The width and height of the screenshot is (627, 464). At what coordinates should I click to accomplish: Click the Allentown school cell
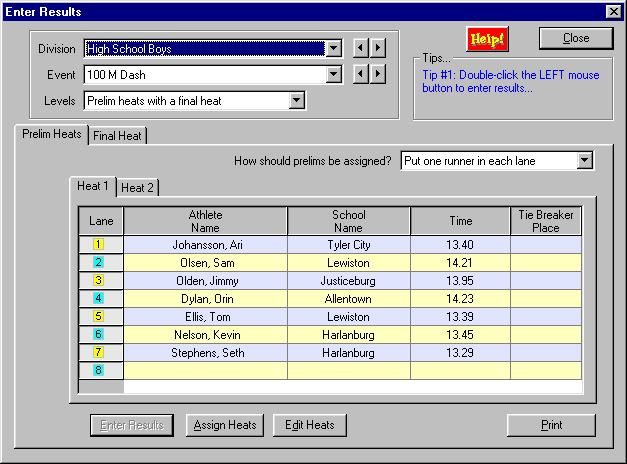click(349, 298)
